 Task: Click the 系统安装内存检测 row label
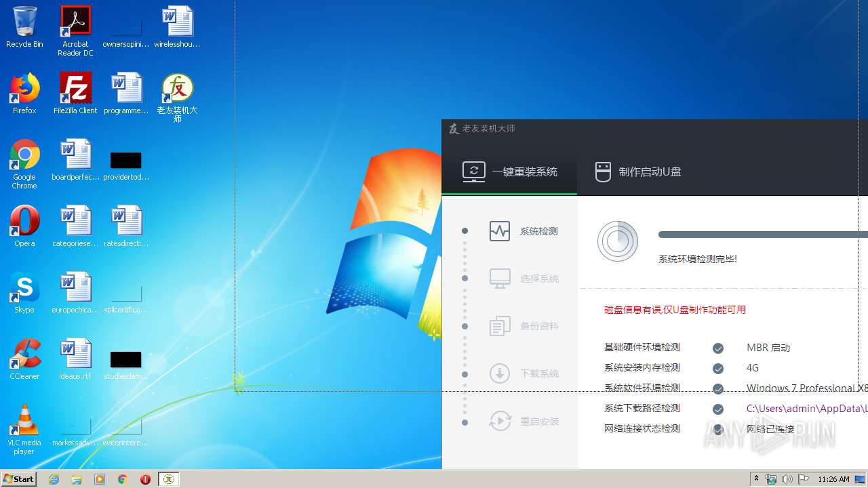point(642,367)
